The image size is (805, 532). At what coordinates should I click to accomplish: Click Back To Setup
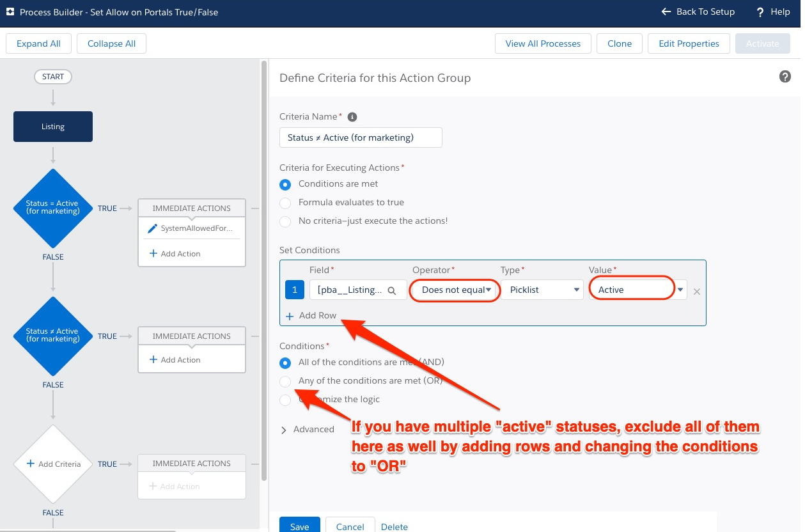pos(698,12)
